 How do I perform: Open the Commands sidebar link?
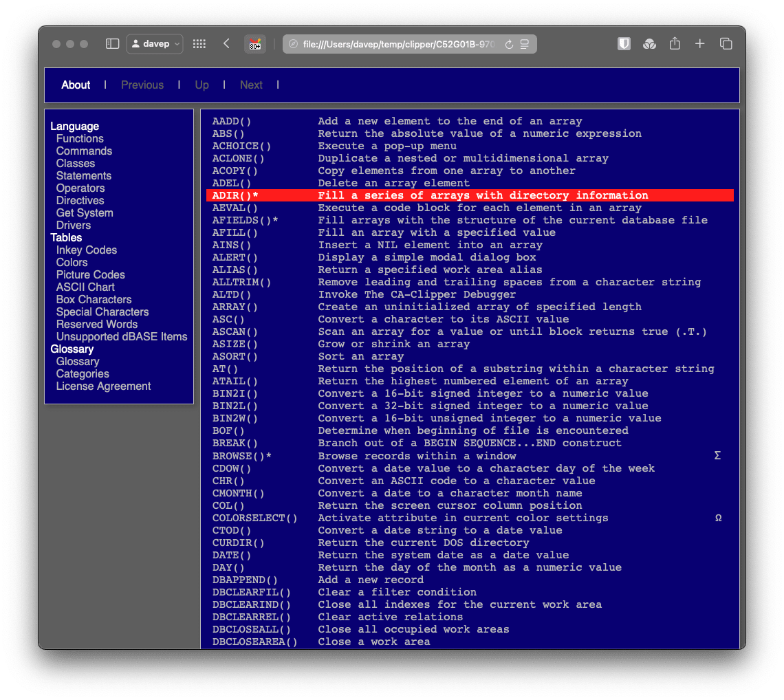click(84, 151)
